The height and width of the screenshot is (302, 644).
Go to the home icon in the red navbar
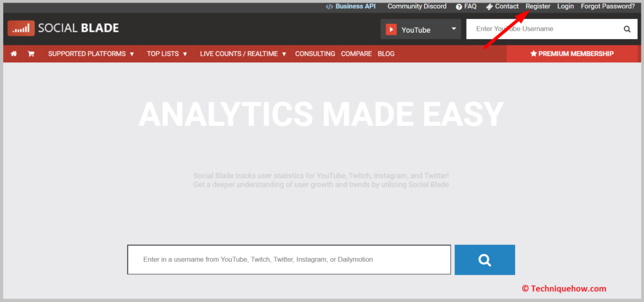[x=14, y=54]
